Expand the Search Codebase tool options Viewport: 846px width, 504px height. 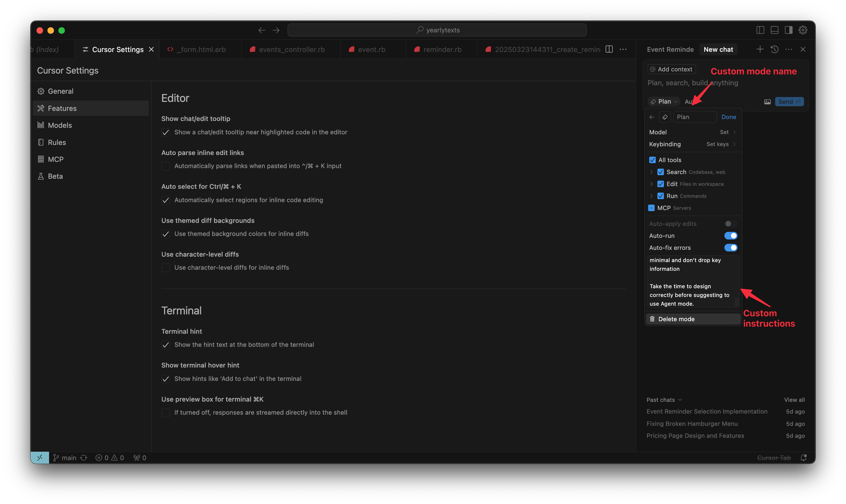(651, 172)
